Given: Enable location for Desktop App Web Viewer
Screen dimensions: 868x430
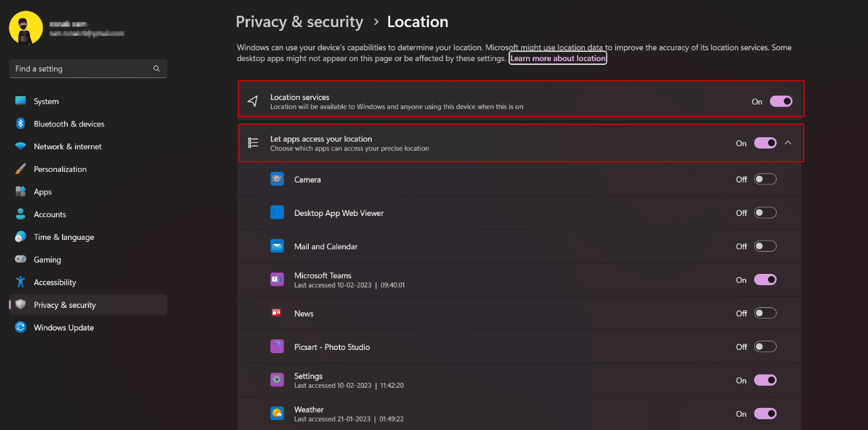Looking at the screenshot, I should coord(765,213).
